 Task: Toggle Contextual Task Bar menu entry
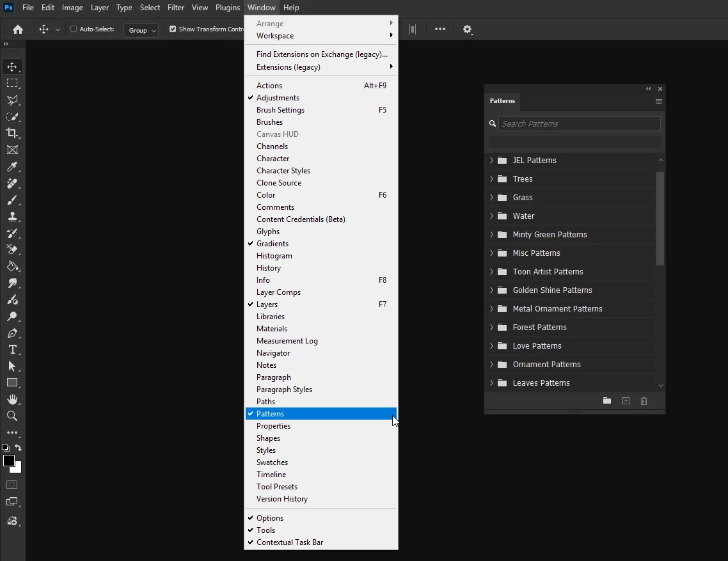321,542
